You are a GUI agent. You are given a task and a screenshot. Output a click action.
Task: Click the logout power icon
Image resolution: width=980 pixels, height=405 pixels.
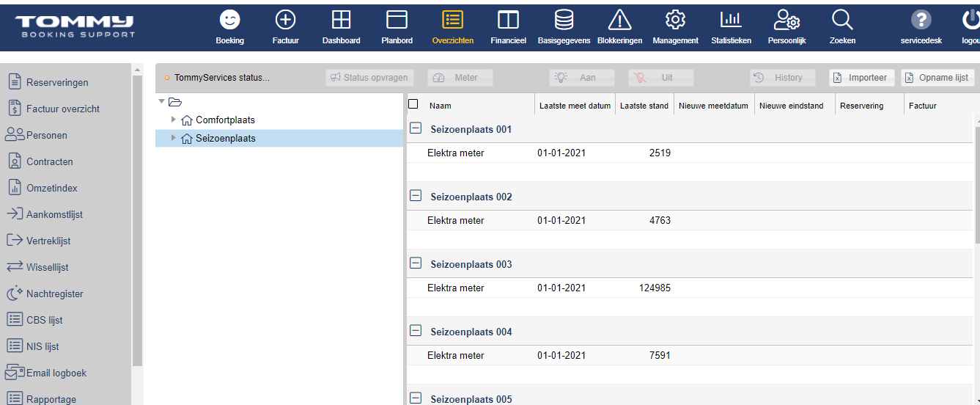(972, 20)
